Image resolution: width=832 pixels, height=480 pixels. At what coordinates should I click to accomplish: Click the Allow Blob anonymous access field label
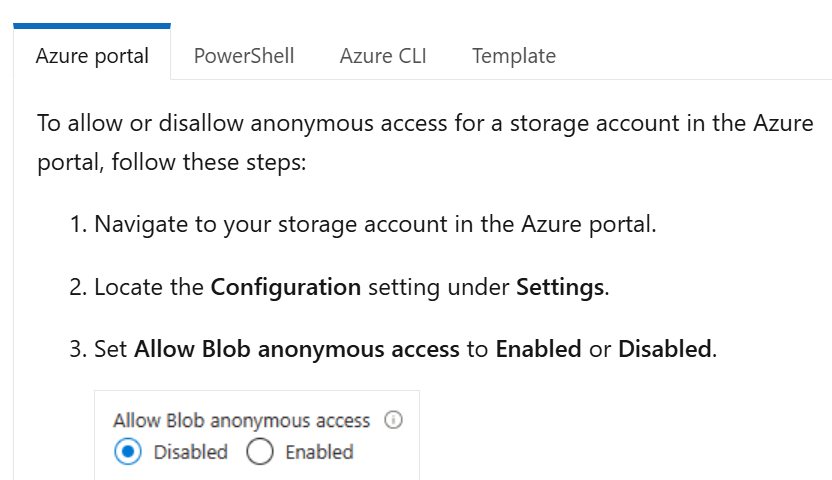pyautogui.click(x=241, y=421)
